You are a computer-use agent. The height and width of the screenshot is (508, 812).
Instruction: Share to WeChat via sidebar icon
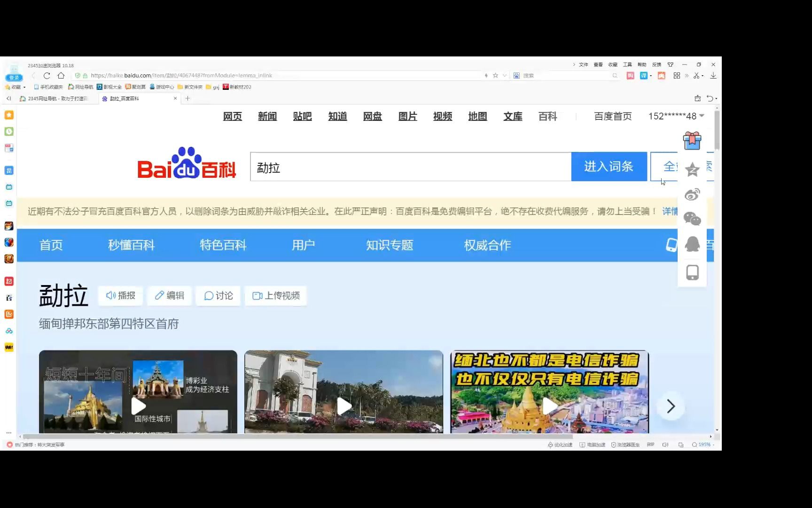692,219
